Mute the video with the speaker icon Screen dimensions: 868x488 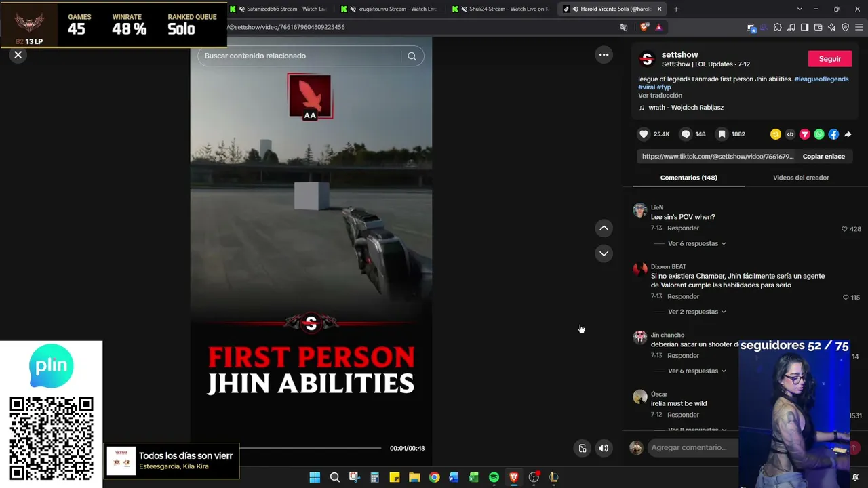click(x=604, y=448)
